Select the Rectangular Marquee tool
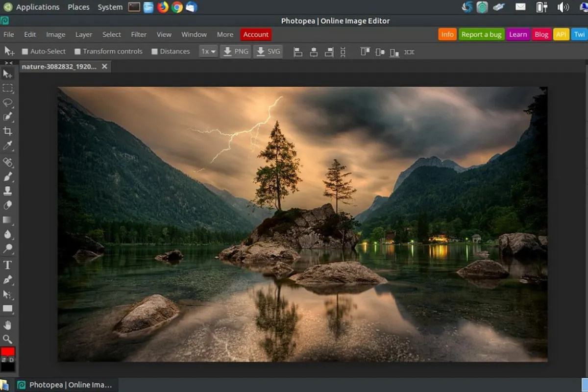The image size is (588, 392). coord(7,88)
